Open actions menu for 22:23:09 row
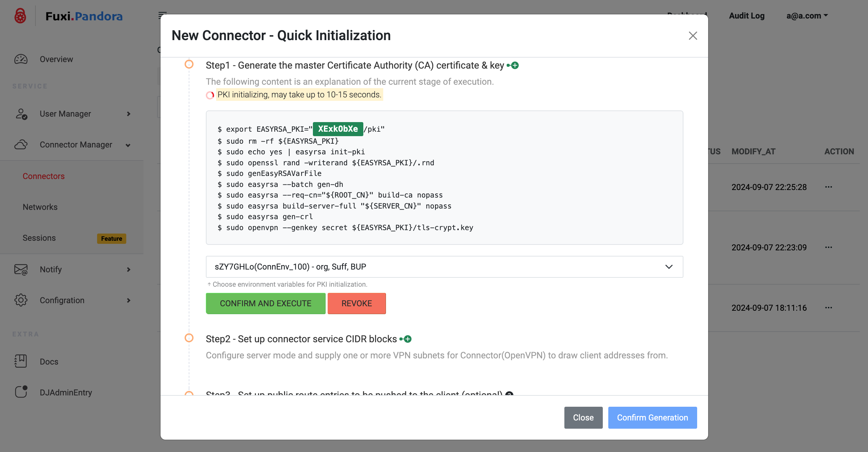The width and height of the screenshot is (868, 452). [829, 247]
